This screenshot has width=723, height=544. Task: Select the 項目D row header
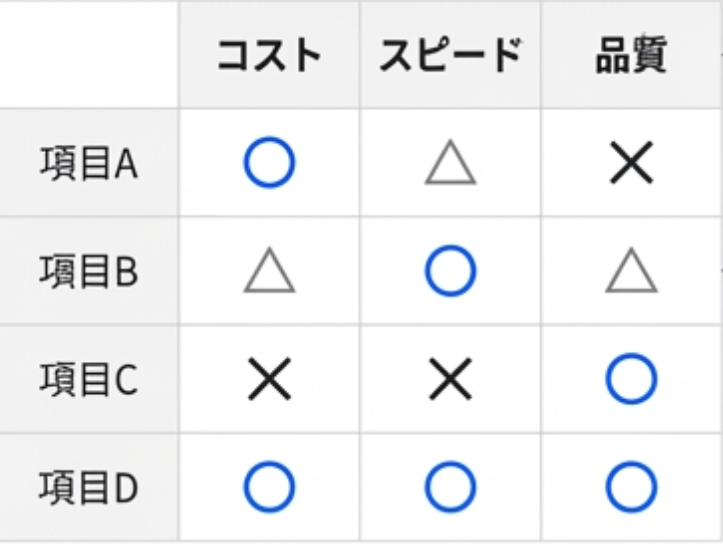point(89,487)
